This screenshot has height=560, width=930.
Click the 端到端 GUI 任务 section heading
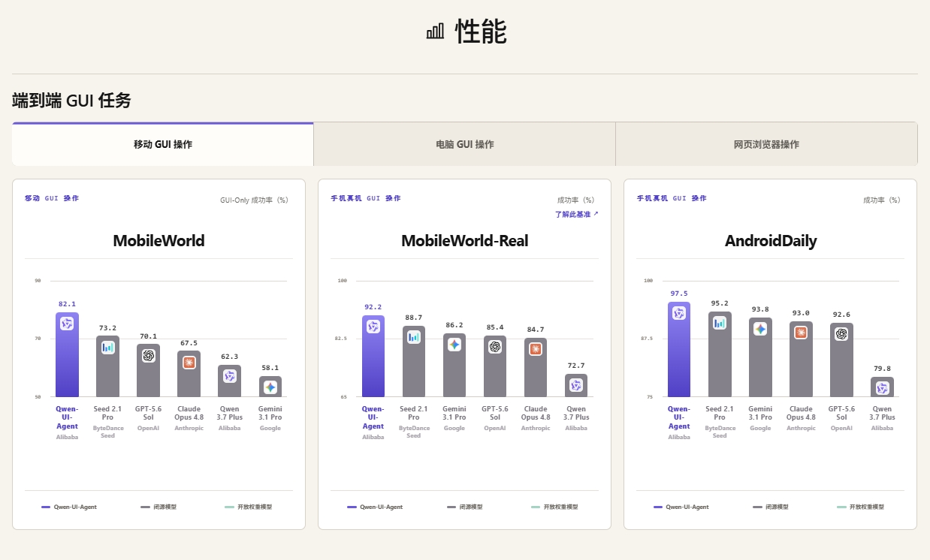coord(71,101)
